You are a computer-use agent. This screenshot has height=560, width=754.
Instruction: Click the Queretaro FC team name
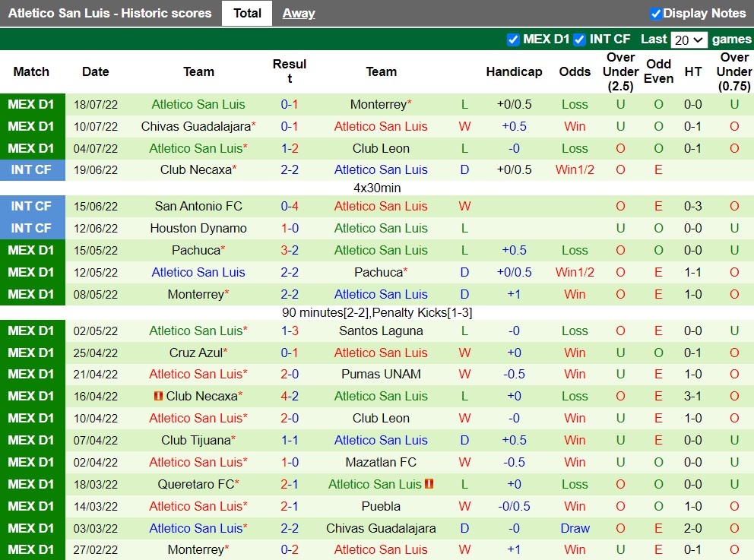[x=196, y=484]
